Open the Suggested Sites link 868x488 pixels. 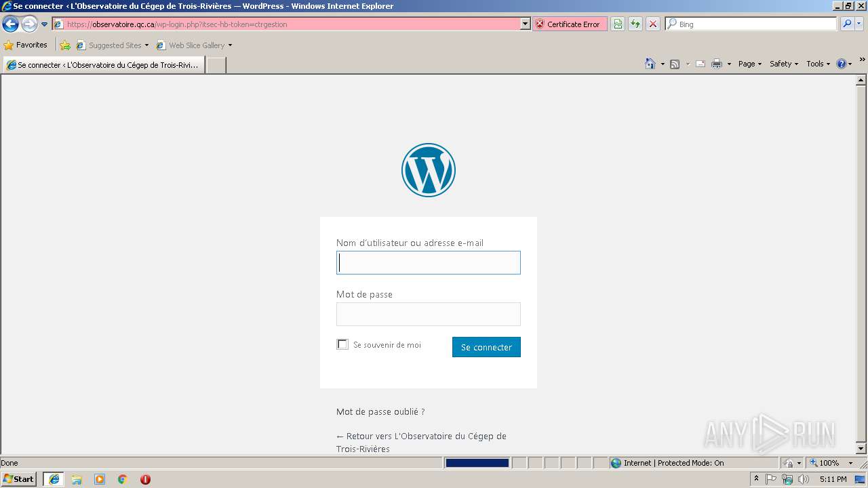pos(112,45)
